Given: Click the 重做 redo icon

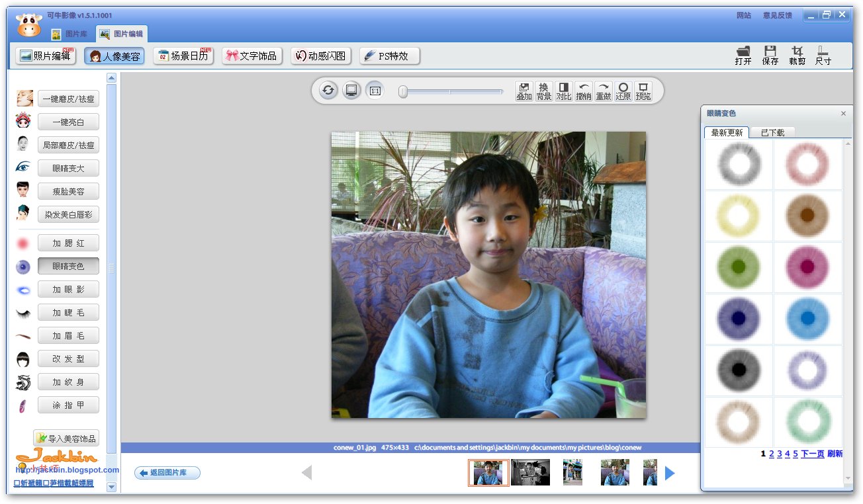Looking at the screenshot, I should (604, 91).
